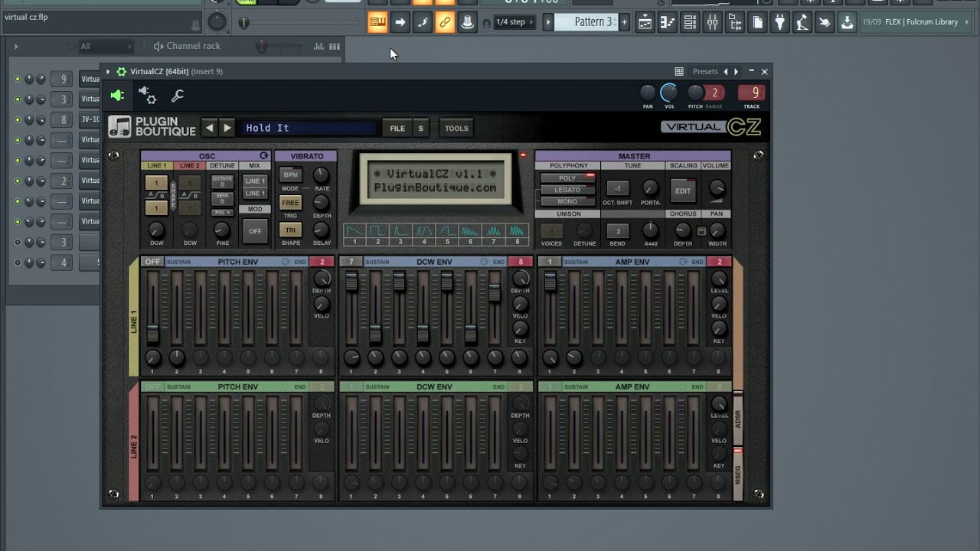Enable POLY polyphony mode

point(567,178)
